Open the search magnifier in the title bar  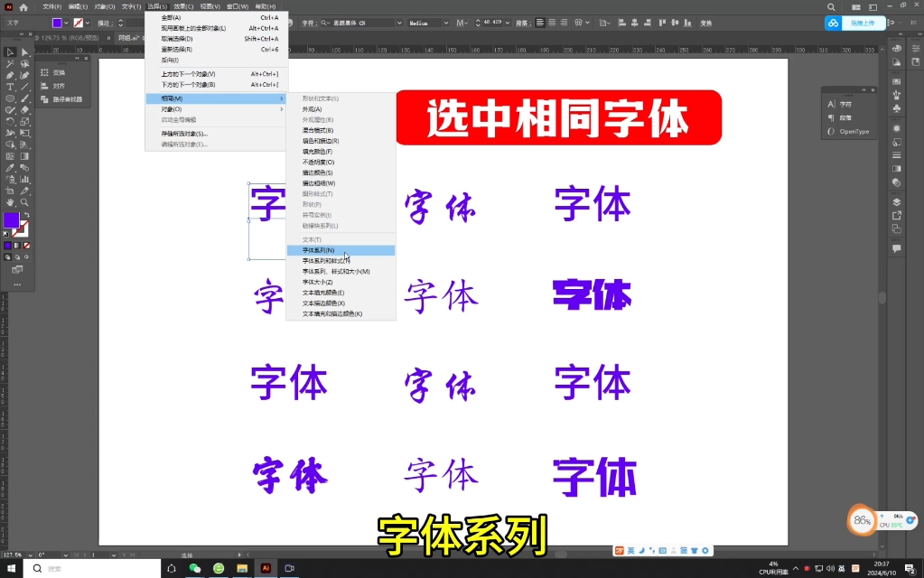831,7
